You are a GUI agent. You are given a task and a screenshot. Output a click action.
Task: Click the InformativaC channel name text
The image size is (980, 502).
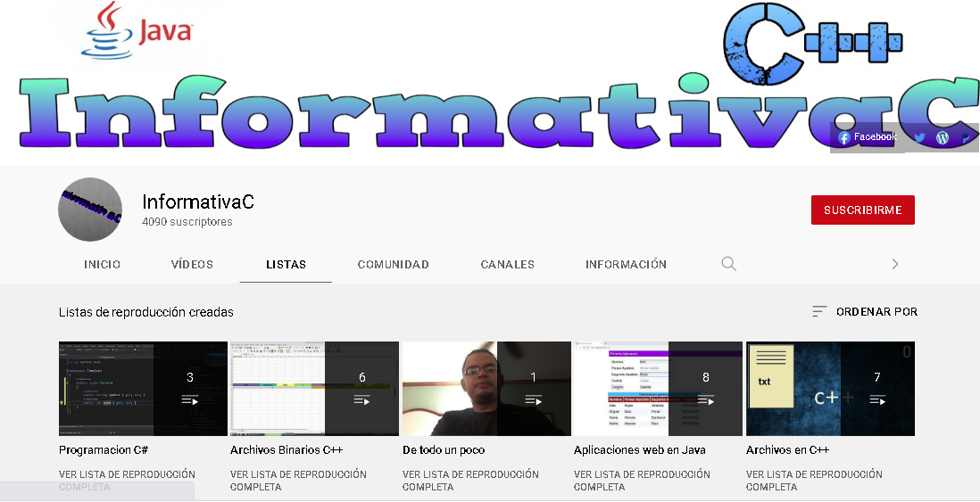pyautogui.click(x=198, y=202)
